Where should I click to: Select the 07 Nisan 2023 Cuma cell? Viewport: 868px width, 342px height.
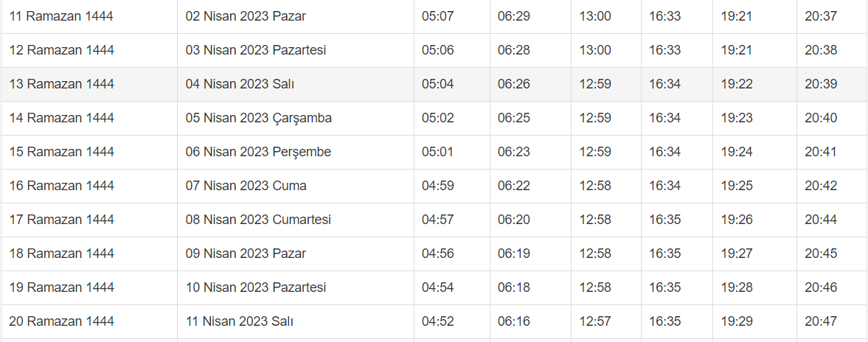click(246, 186)
